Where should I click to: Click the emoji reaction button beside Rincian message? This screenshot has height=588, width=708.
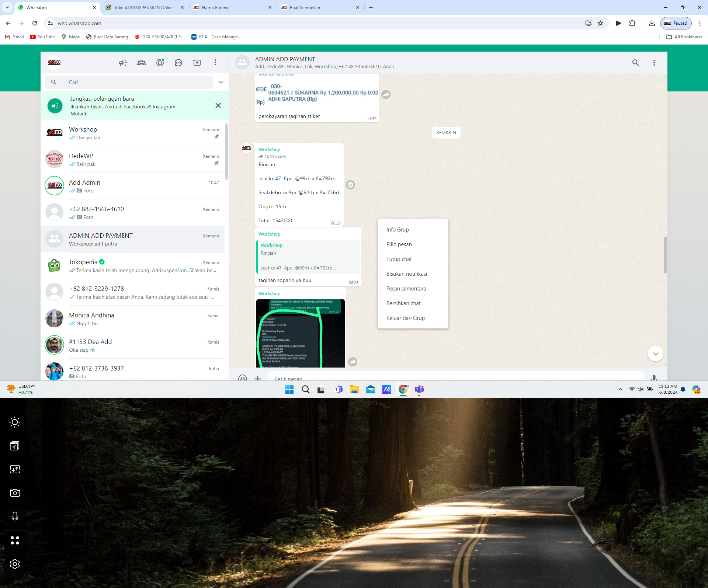point(351,185)
